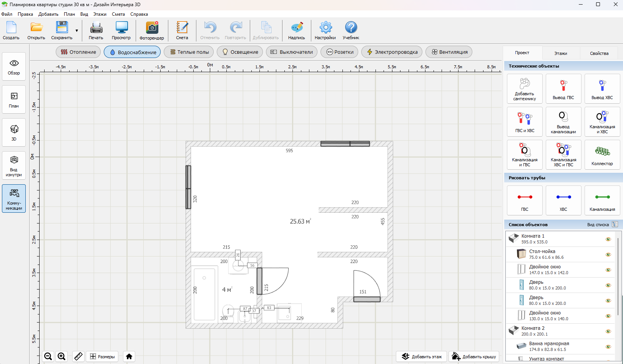Open the Фоторендер camera tool
The image size is (623, 364).
[x=151, y=30]
